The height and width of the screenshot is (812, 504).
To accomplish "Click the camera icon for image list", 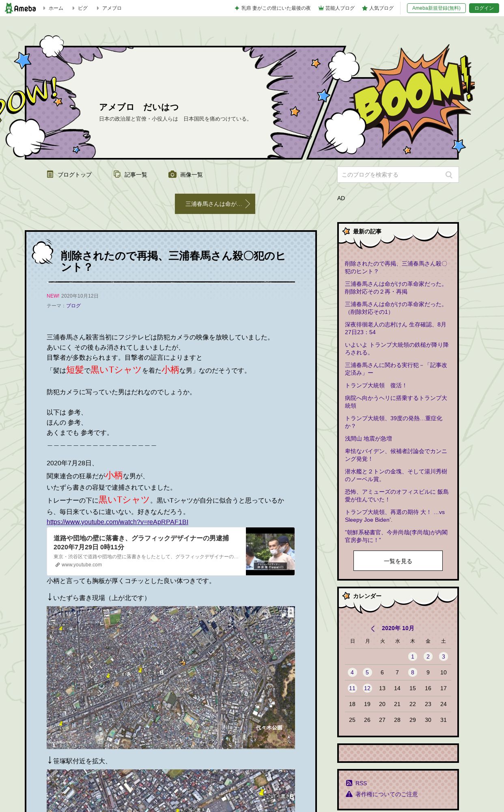I will coord(172,174).
